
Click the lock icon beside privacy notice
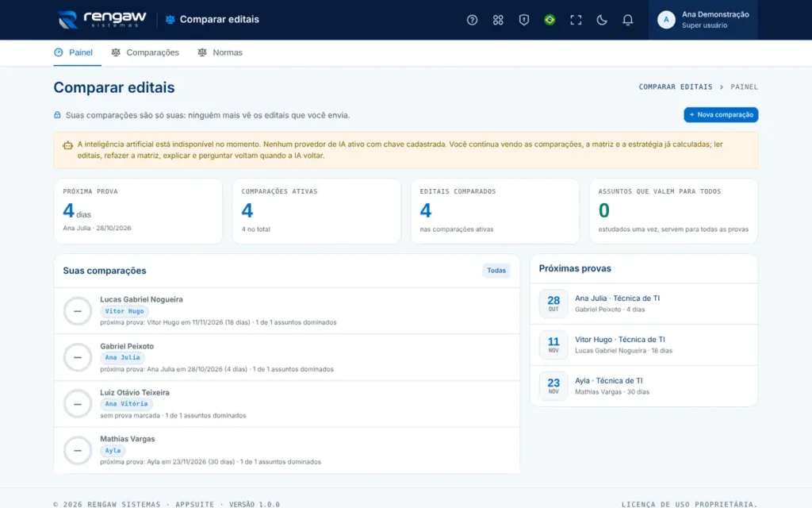pyautogui.click(x=57, y=114)
